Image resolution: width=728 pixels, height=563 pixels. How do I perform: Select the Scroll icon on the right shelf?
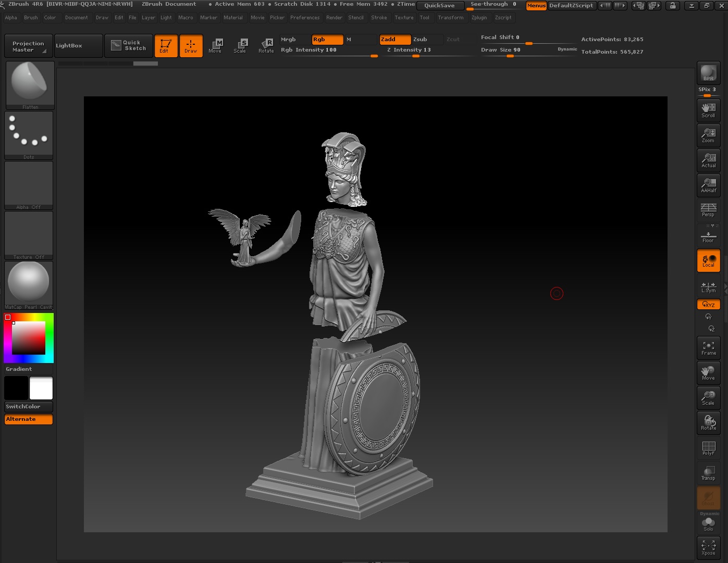708,110
